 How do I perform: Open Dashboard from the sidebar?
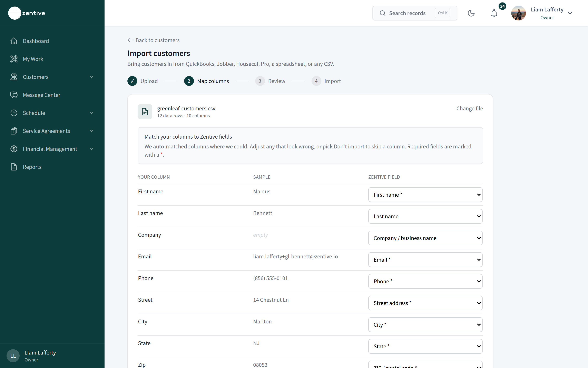click(36, 41)
